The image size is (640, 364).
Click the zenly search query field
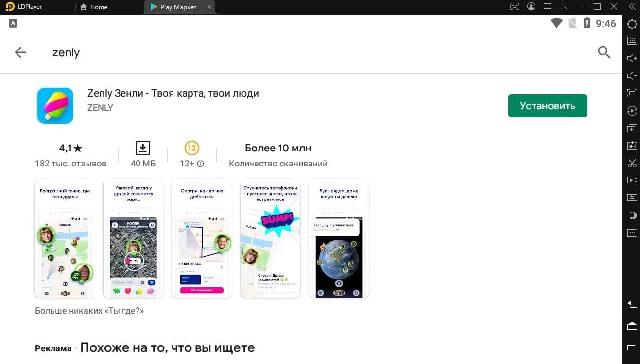click(66, 52)
